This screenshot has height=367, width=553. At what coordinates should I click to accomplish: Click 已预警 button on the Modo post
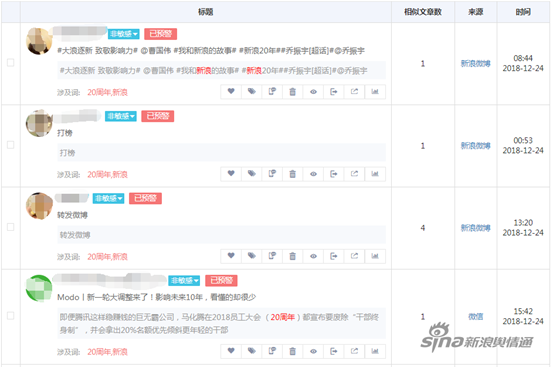click(x=221, y=281)
